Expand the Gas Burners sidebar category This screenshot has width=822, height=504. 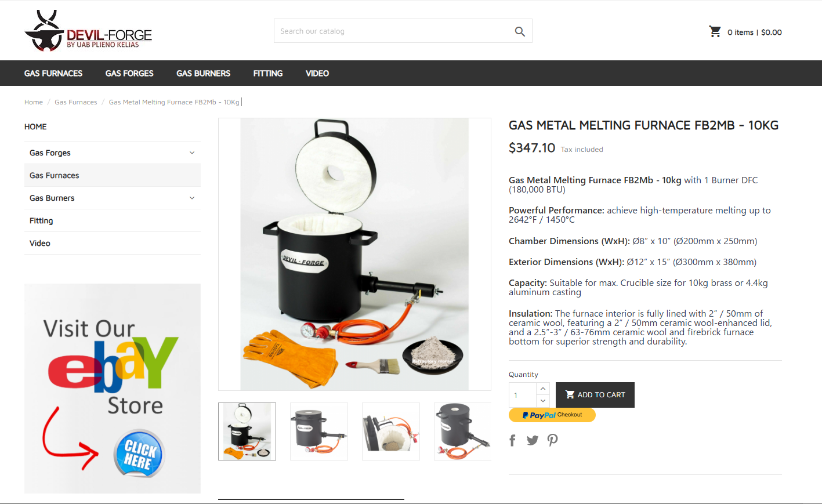(x=192, y=198)
